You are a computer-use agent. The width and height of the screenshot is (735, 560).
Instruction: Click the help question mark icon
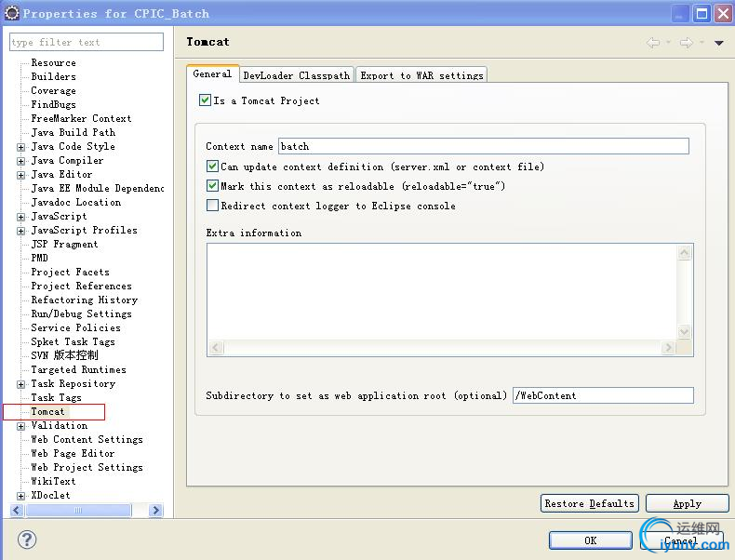tap(27, 540)
